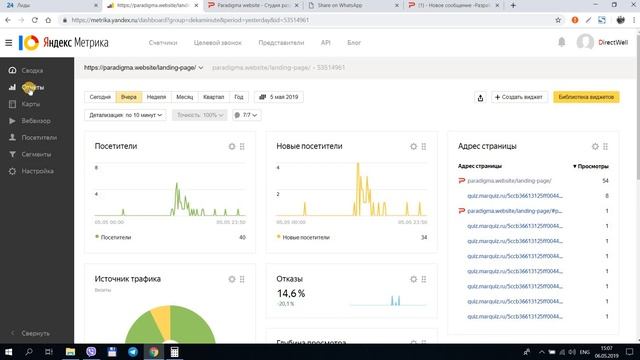
Task: Open settings gear of Источник трафика widget
Action: coord(232,279)
